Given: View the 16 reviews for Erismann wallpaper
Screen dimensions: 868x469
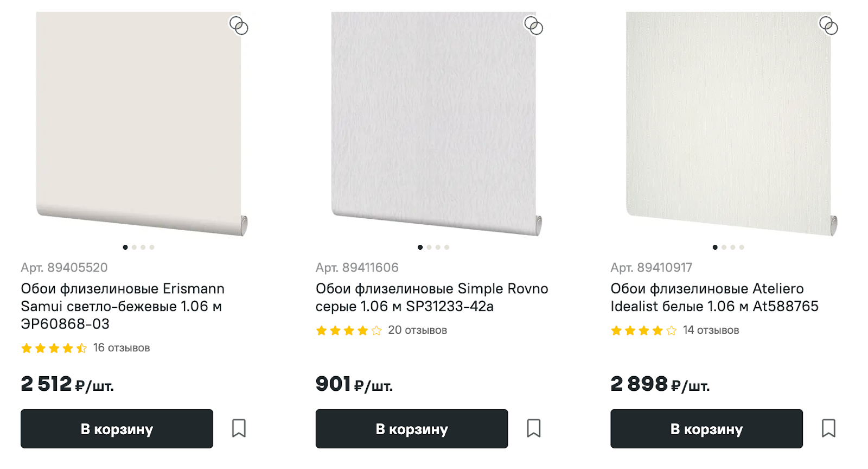Looking at the screenshot, I should point(121,348).
